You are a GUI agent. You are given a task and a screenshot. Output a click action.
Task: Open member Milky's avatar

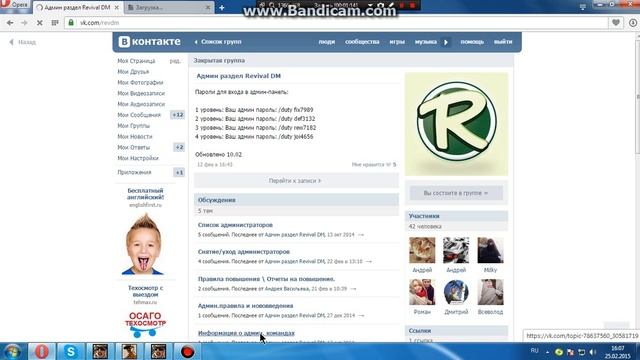click(490, 250)
